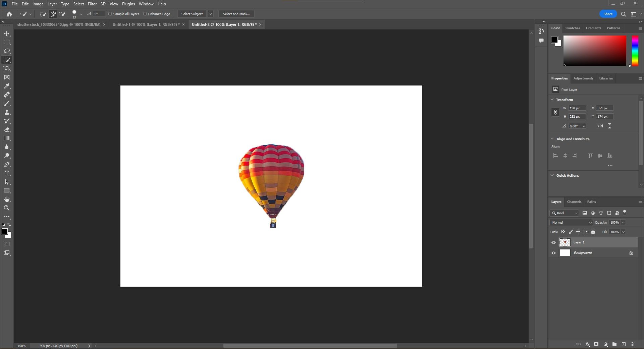The image size is (644, 349).
Task: Open the layer Opacity dropdown arrow
Action: pos(624,223)
